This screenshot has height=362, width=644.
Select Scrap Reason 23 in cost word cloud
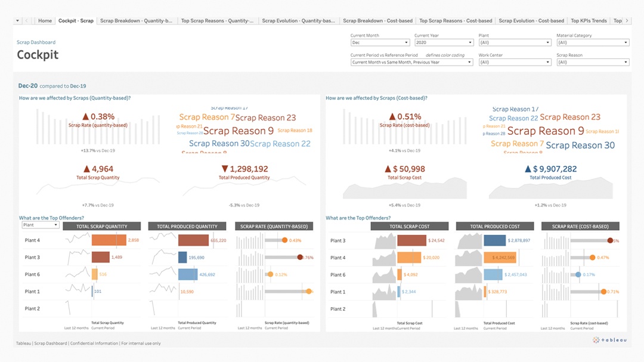click(570, 117)
